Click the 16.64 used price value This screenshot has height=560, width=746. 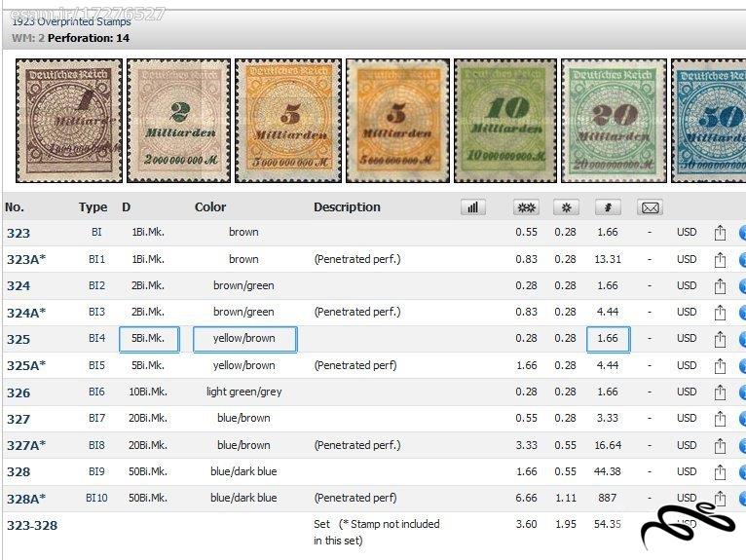coord(608,445)
